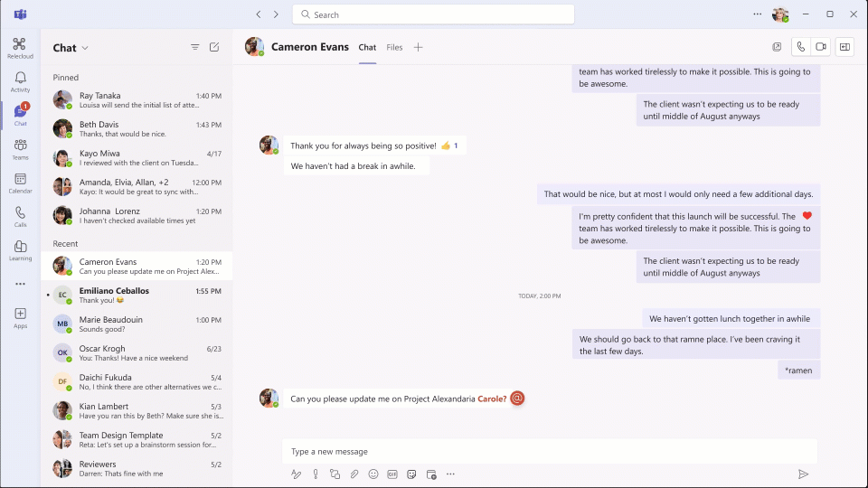
Task: Add a new tab with plus button
Action: pos(418,47)
